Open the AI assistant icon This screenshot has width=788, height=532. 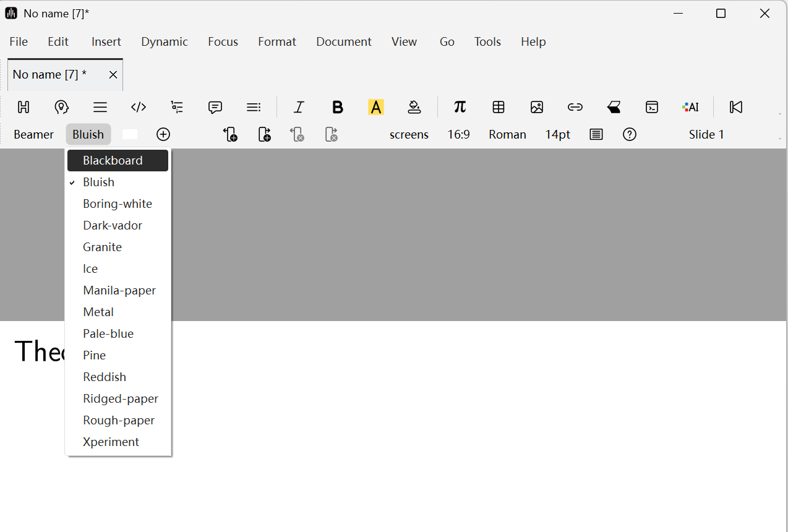[x=690, y=107]
